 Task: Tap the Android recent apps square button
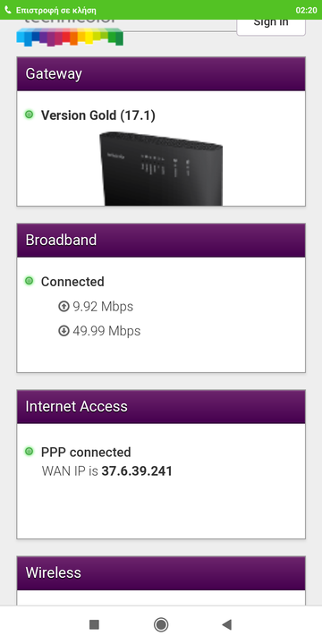point(94,624)
